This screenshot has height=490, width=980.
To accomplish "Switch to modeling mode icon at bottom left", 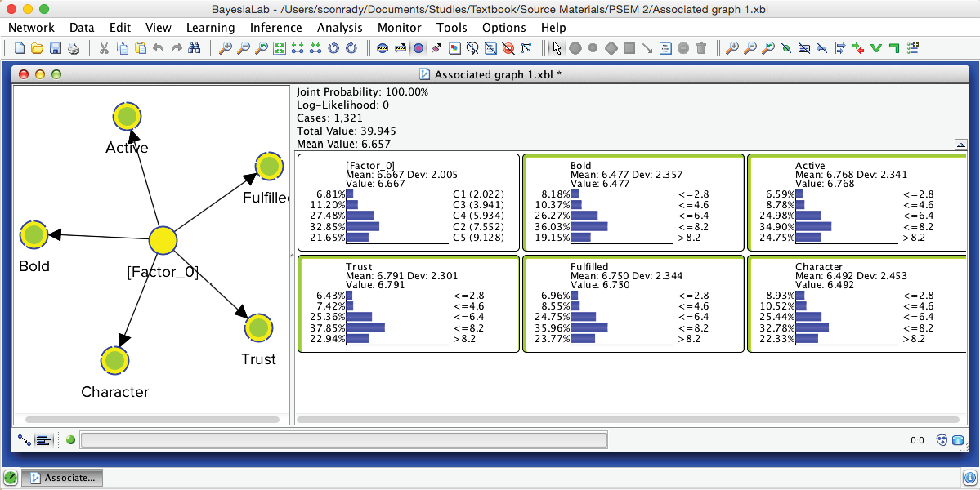I will coord(25,440).
